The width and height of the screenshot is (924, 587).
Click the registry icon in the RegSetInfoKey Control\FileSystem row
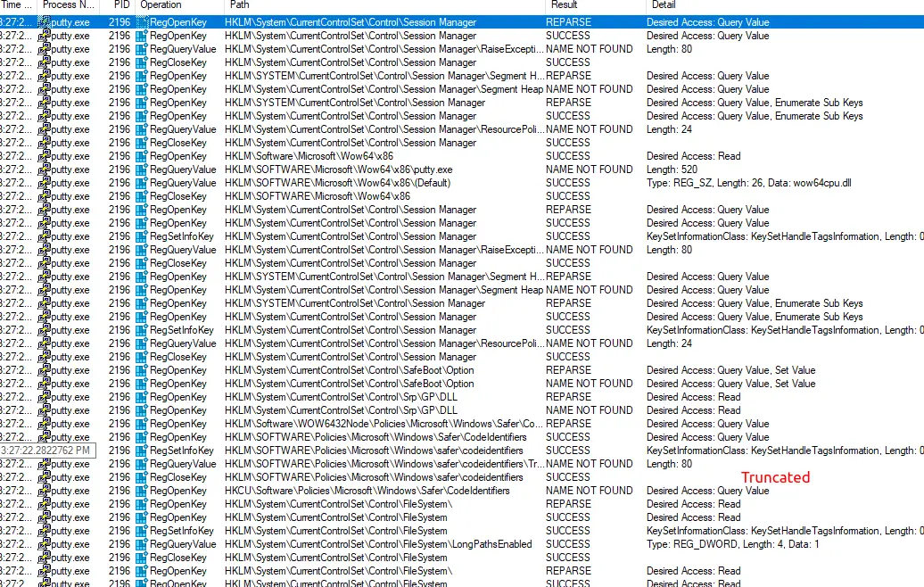point(142,532)
